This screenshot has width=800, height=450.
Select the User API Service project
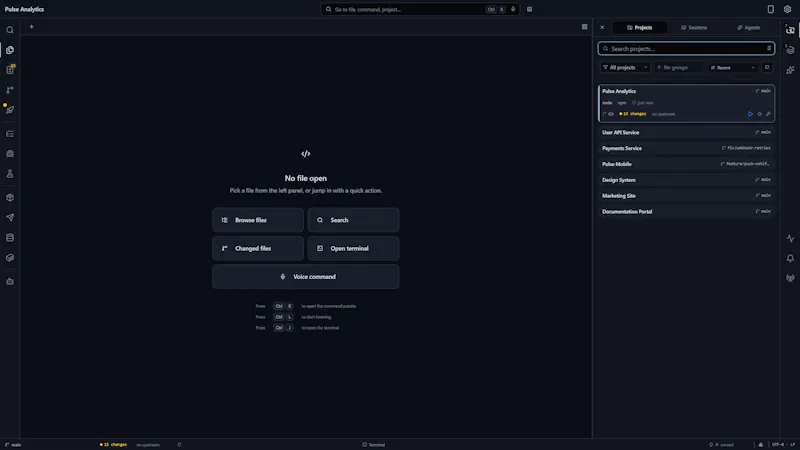(x=686, y=132)
